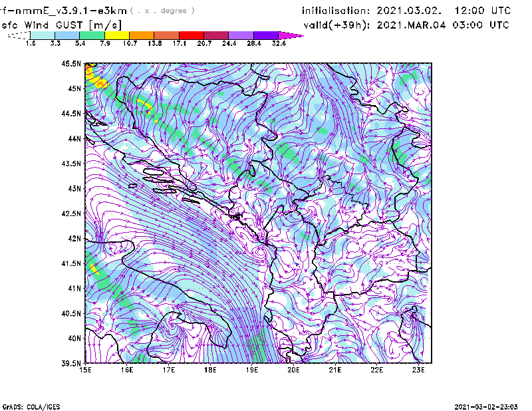The image size is (532, 411).
Task: Click the 'sfc Wind GUST [m/s]' title
Action: pyautogui.click(x=62, y=25)
